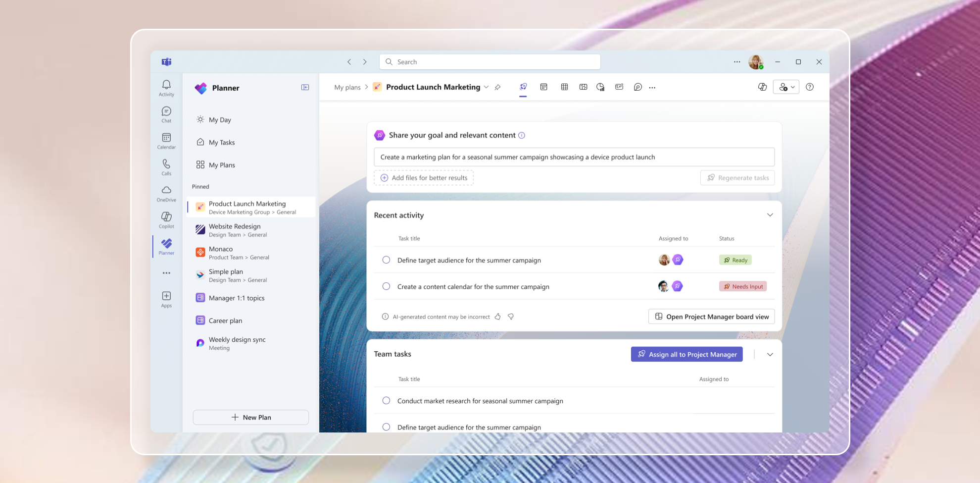Check the 'Conduct market research' task circle
Image resolution: width=980 pixels, height=483 pixels.
coord(386,400)
